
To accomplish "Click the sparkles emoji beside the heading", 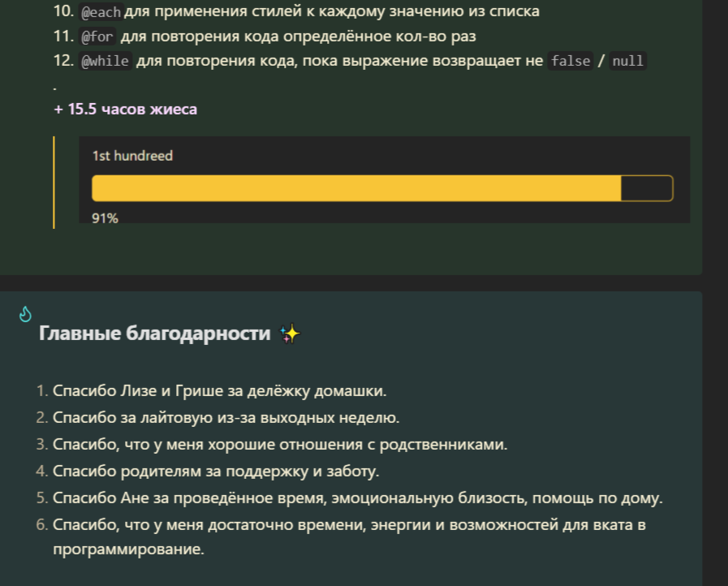I will [290, 334].
